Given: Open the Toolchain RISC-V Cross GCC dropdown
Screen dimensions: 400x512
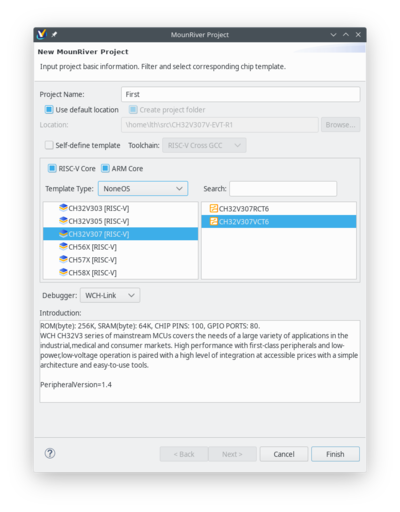Looking at the screenshot, I should pos(204,145).
